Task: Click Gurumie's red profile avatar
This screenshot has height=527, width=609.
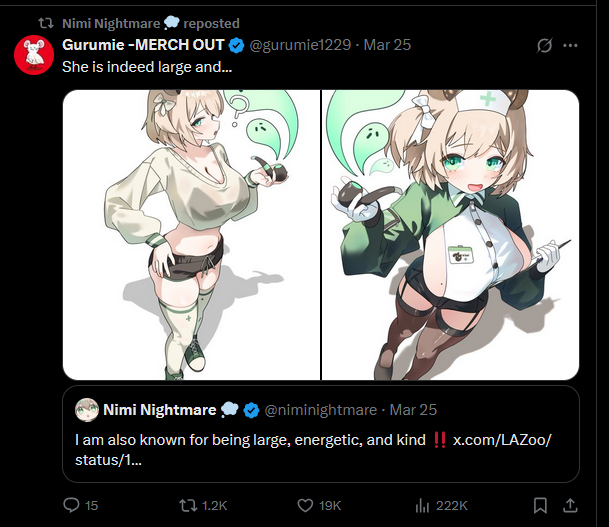Action: coord(34,55)
